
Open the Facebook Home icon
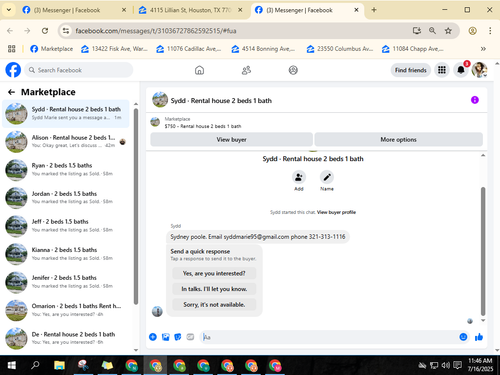pos(199,70)
